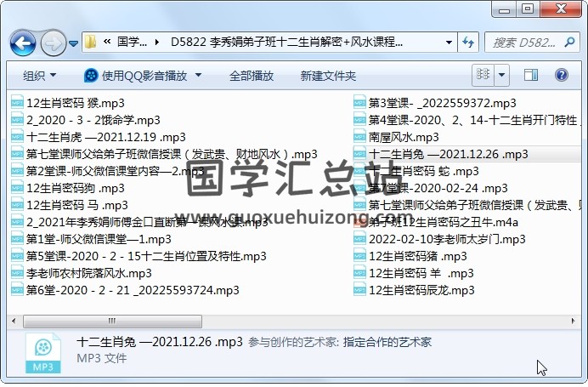Select file 12生肖密码 猴.mp3

click(x=76, y=103)
